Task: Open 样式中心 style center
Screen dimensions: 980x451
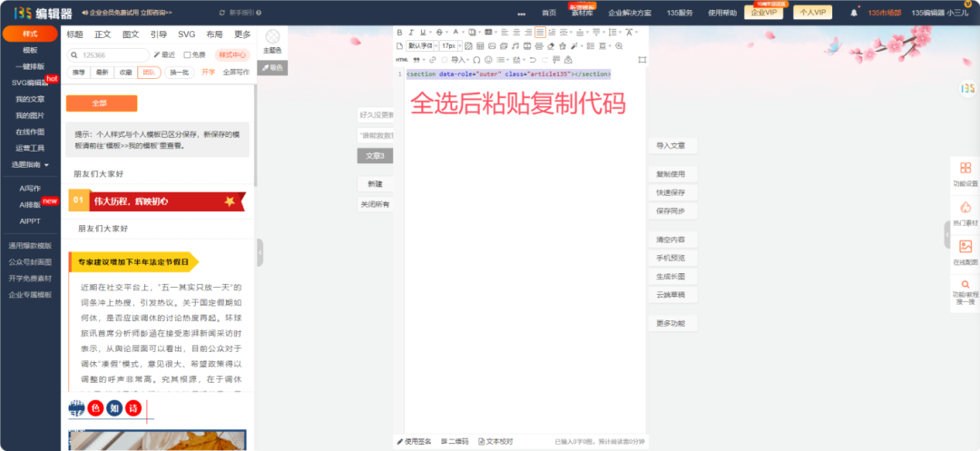Action: 232,55
